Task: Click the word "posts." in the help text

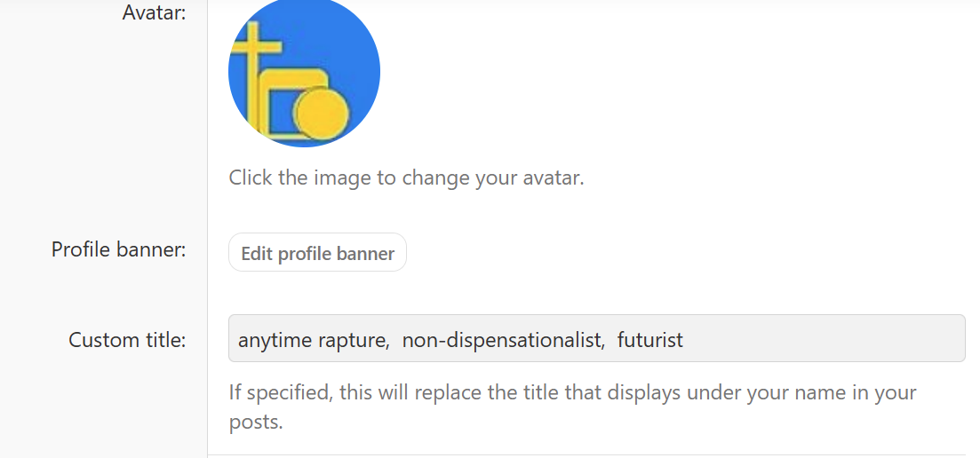Action: click(x=256, y=422)
